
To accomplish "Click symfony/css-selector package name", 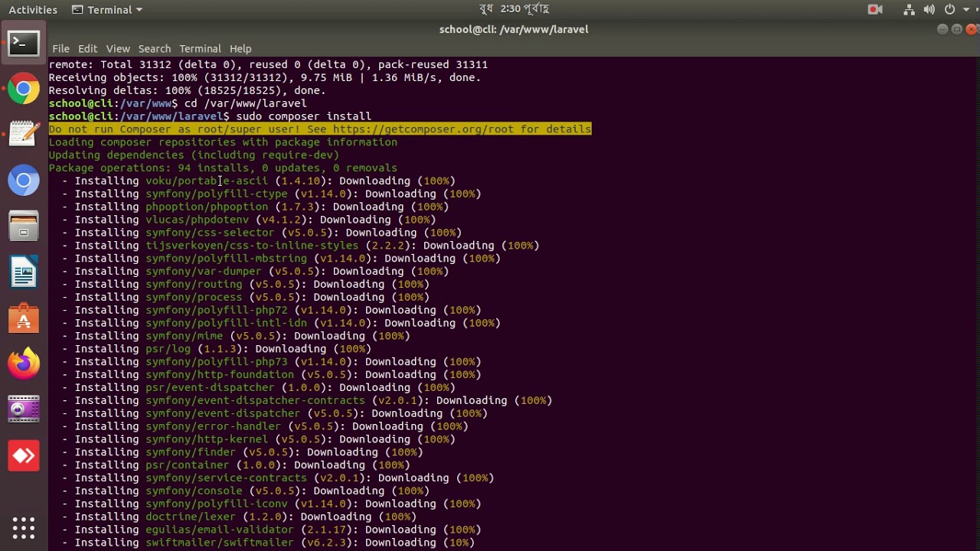I will (x=210, y=233).
